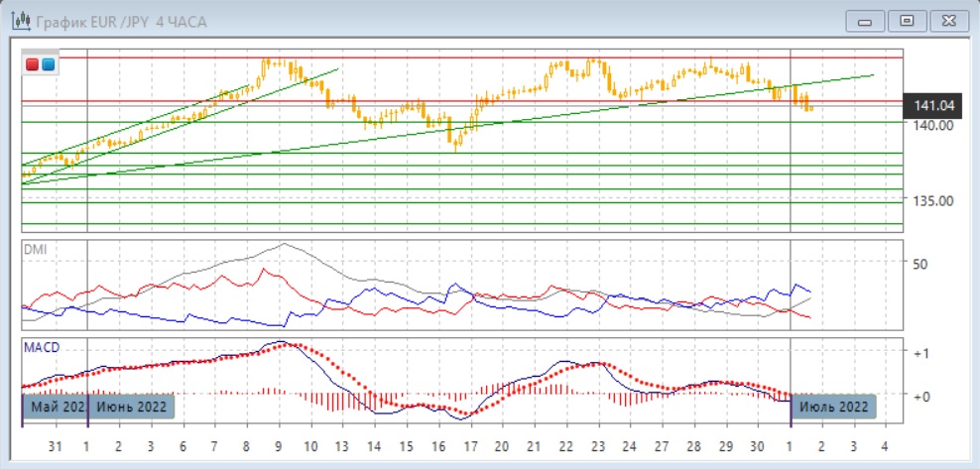Viewport: 980px width, 469px height.
Task: Maximize the EUR/JPY chart window
Action: point(906,21)
